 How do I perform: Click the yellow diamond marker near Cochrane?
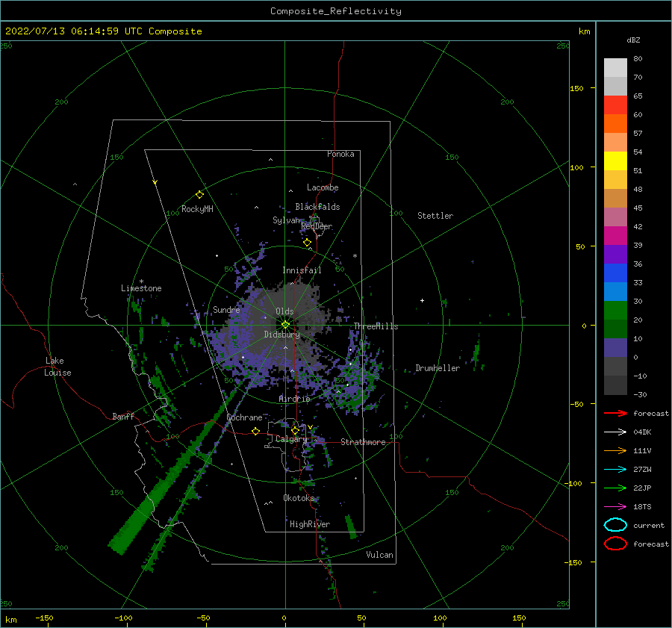(x=255, y=431)
